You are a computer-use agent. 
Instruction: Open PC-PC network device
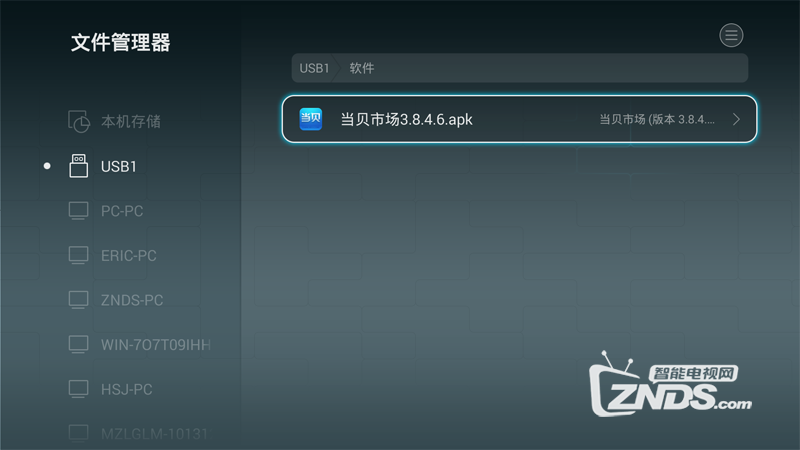pos(122,211)
